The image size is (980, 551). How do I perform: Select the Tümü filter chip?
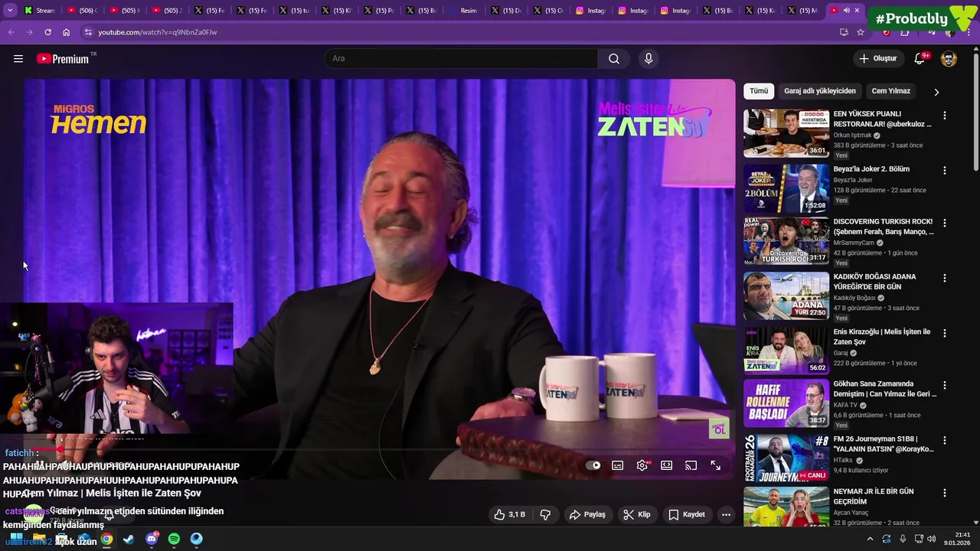[759, 91]
